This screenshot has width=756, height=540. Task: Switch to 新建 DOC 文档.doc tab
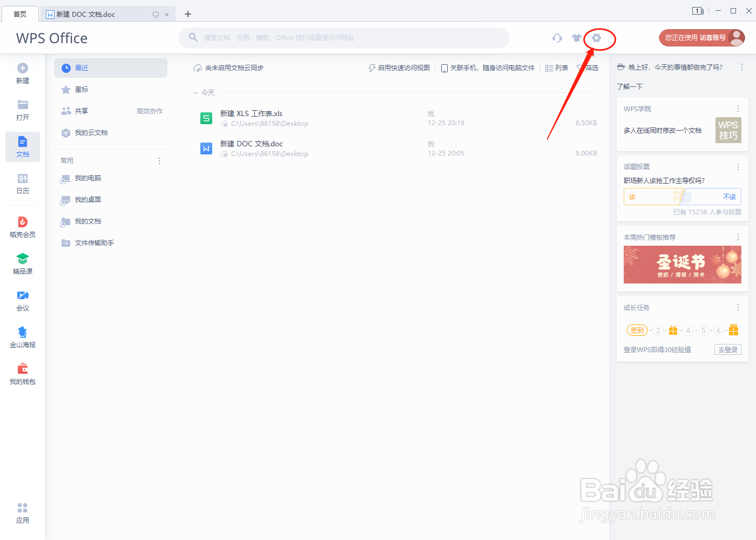coord(108,15)
